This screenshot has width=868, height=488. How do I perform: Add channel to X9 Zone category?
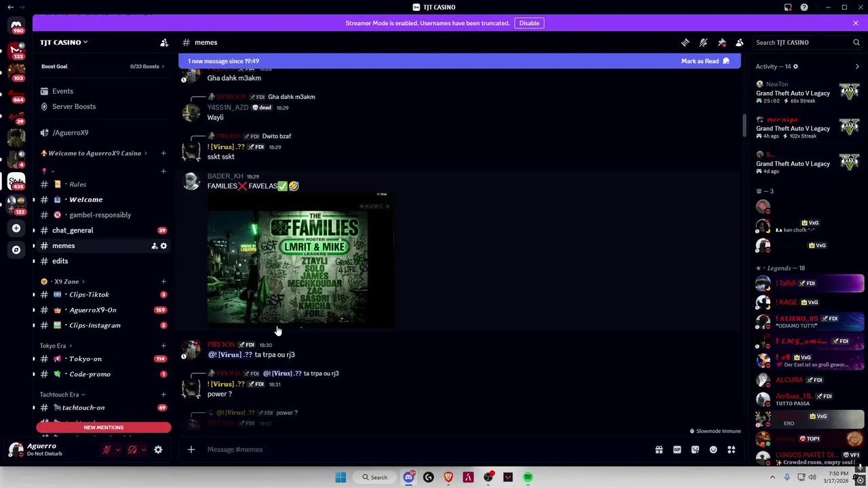(163, 281)
